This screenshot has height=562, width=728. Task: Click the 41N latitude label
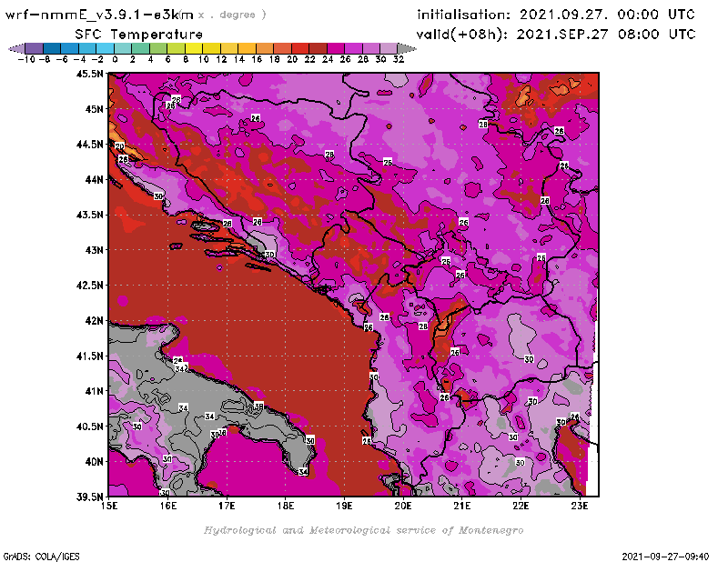(x=95, y=391)
